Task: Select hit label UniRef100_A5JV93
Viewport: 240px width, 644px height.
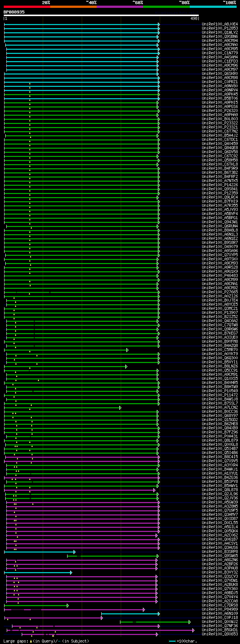Action: pyautogui.click(x=220, y=209)
